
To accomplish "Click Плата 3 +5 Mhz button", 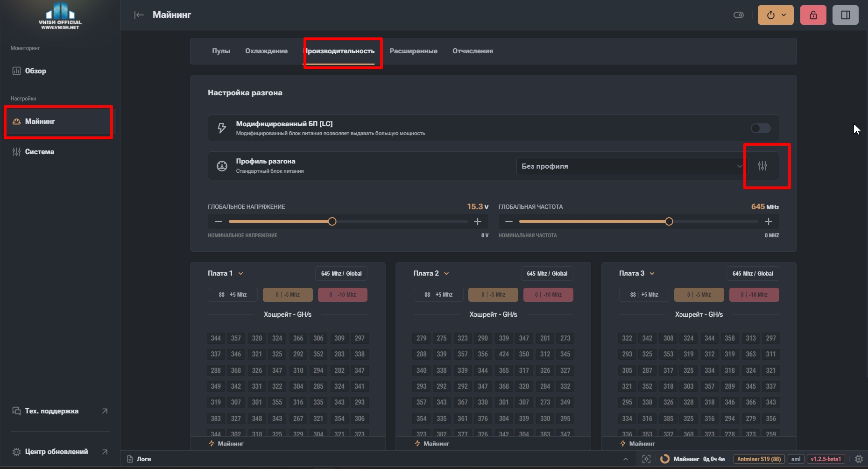I will point(644,295).
